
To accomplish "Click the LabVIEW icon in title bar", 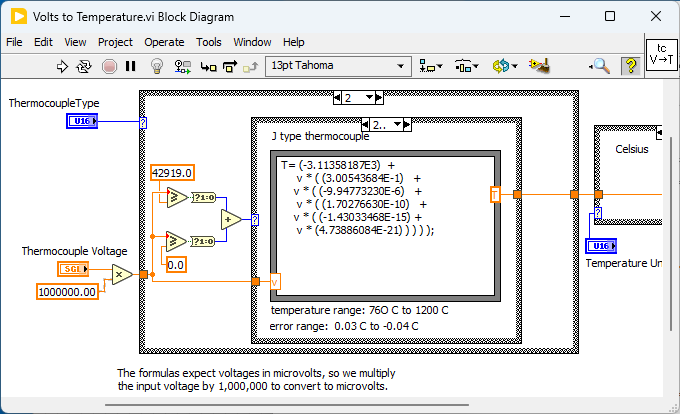I will click(19, 16).
